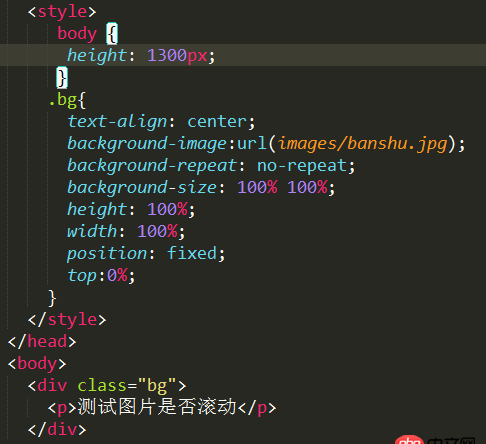Screen dimensions: 486x444
Task: Click the 100% value of height
Action: 167,210
